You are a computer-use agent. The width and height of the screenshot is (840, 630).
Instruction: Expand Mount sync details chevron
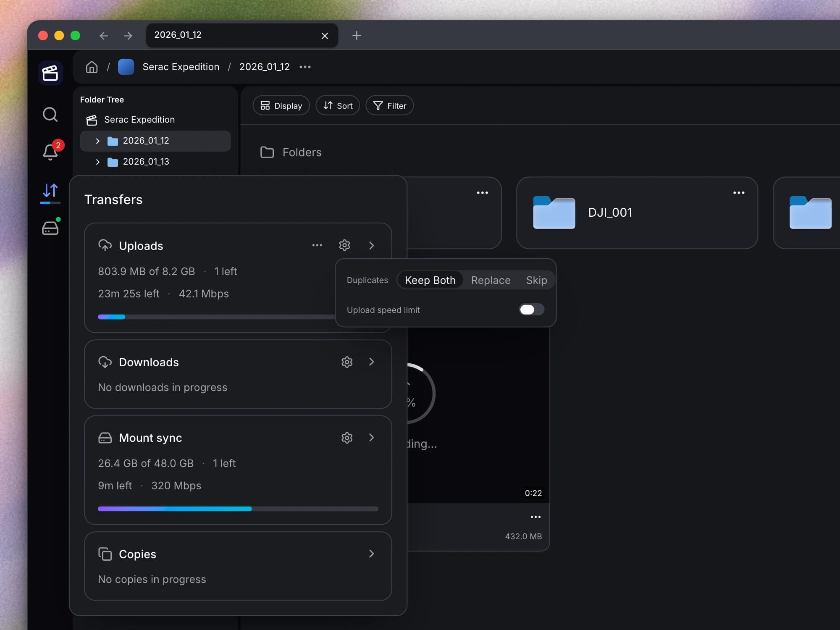click(371, 437)
